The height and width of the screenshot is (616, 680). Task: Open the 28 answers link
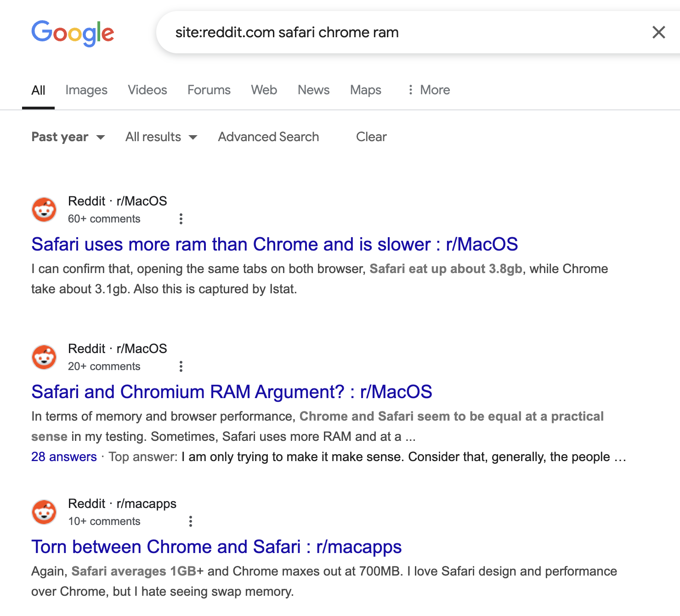pos(64,457)
